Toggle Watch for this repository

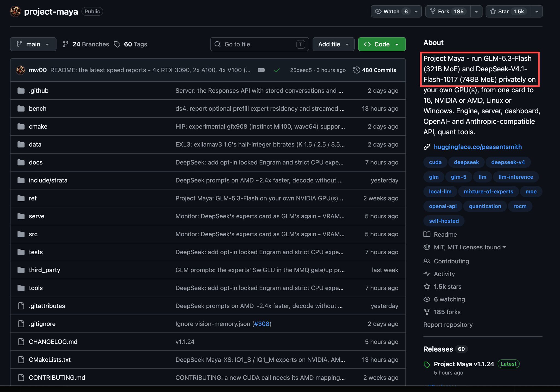click(396, 11)
